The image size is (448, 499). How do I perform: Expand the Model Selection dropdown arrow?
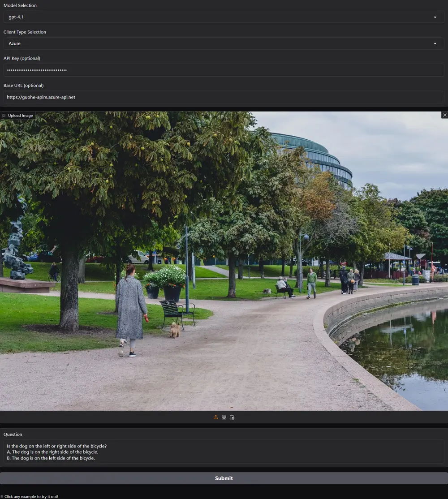[435, 17]
